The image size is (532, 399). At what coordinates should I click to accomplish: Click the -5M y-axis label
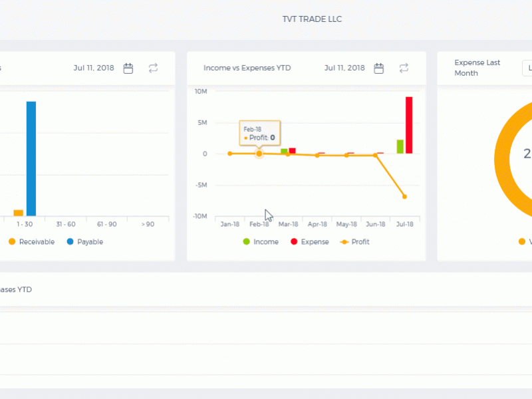(201, 185)
